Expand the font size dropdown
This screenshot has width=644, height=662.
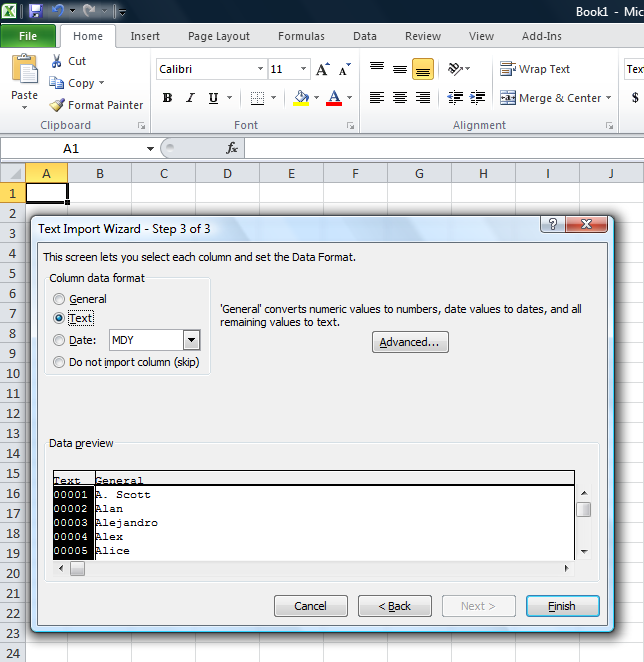coord(304,69)
